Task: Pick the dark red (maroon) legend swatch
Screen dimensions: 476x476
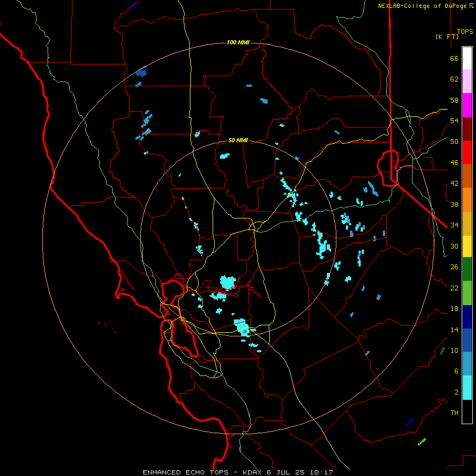Action: [x=467, y=129]
